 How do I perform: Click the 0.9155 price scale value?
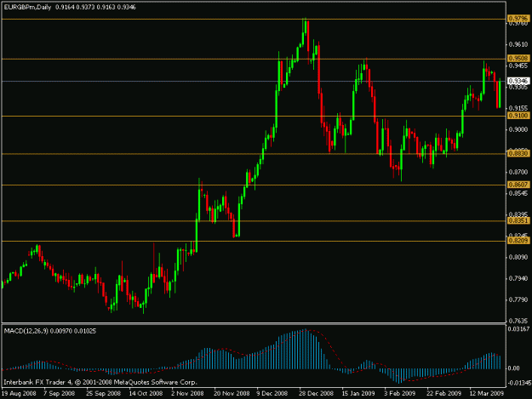(518, 108)
